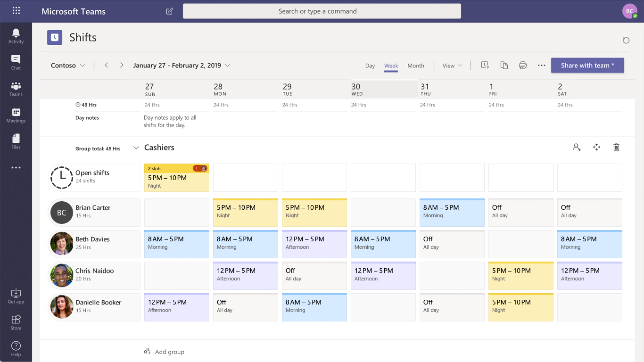The image size is (644, 362).
Task: Switch to Week view
Action: click(391, 66)
